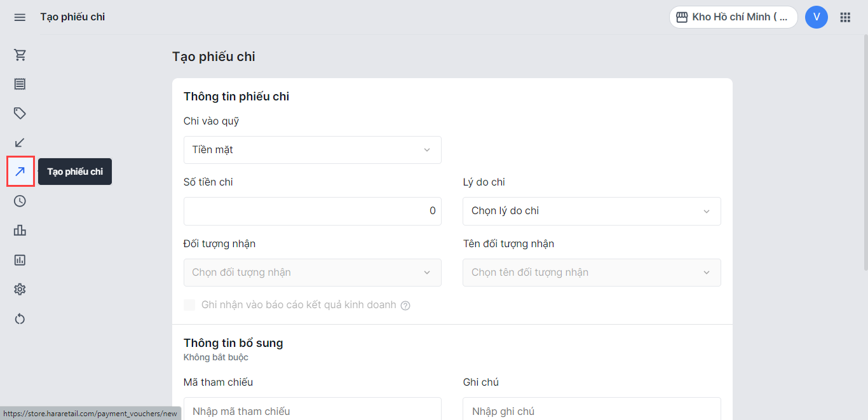Image resolution: width=868 pixels, height=420 pixels.
Task: Click the incoming receipt arrow icon
Action: click(20, 142)
